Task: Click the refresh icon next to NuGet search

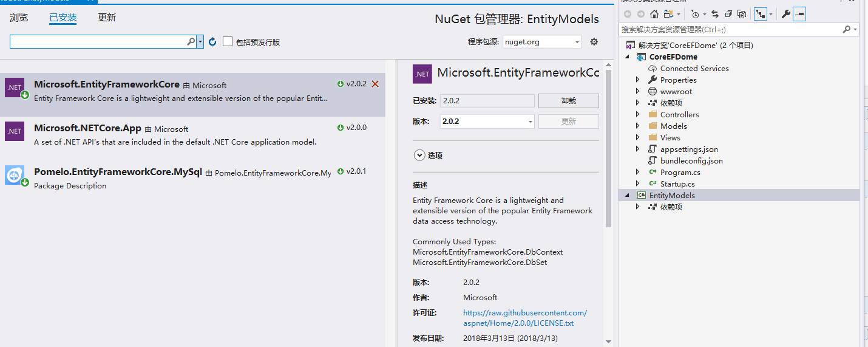Action: tap(212, 42)
